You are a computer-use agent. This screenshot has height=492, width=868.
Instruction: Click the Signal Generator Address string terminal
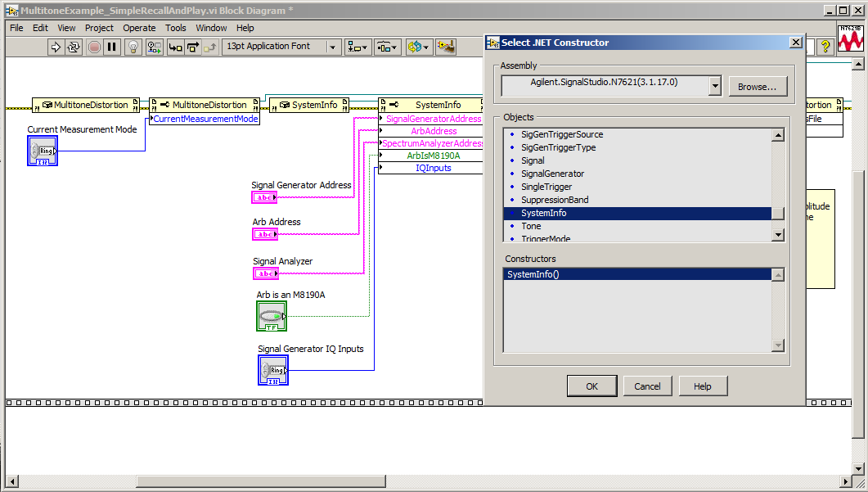pos(264,197)
